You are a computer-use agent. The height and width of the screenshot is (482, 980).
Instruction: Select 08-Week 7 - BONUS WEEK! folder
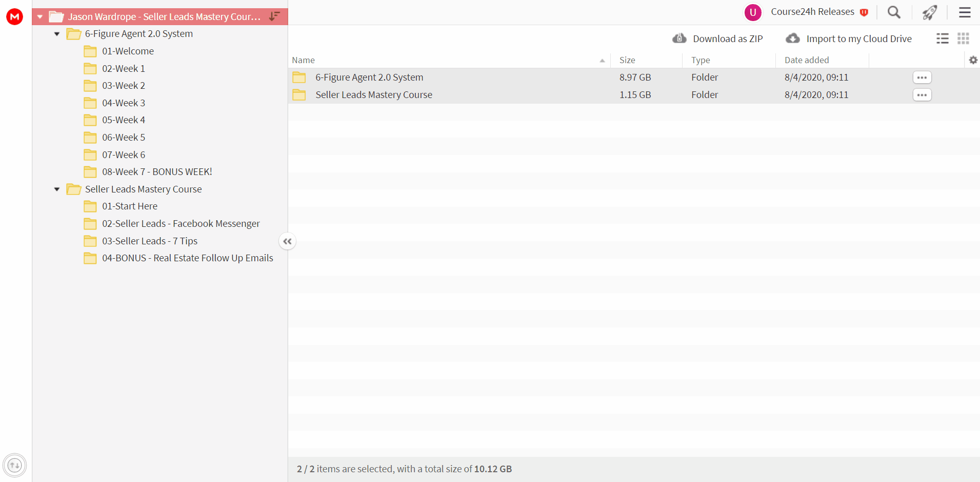tap(157, 172)
